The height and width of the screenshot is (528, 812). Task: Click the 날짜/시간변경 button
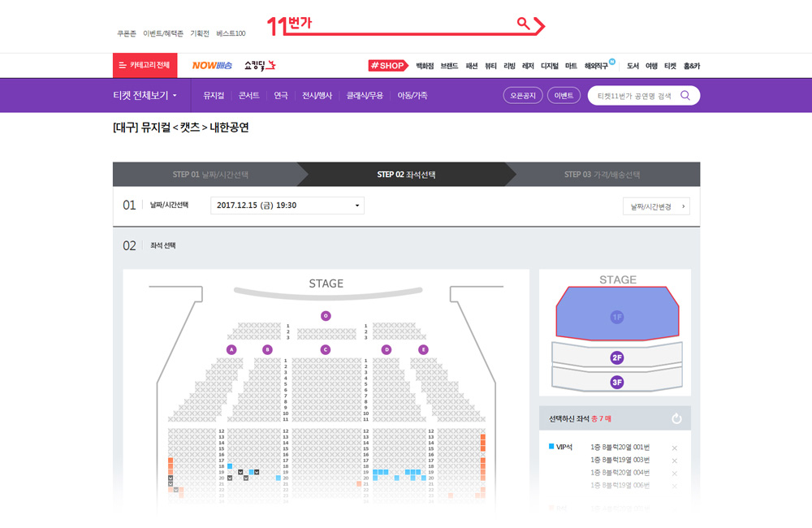[x=656, y=206]
